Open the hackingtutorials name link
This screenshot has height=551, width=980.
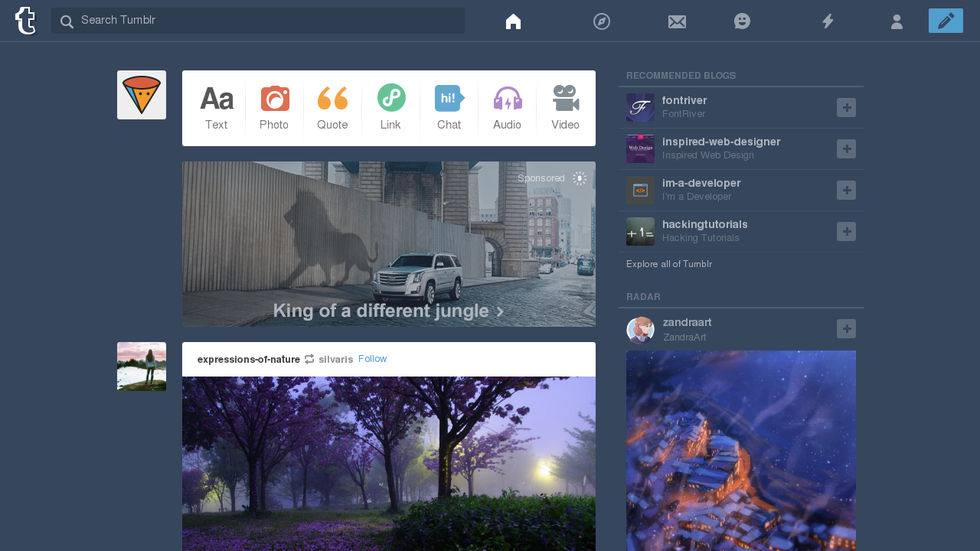pos(705,224)
